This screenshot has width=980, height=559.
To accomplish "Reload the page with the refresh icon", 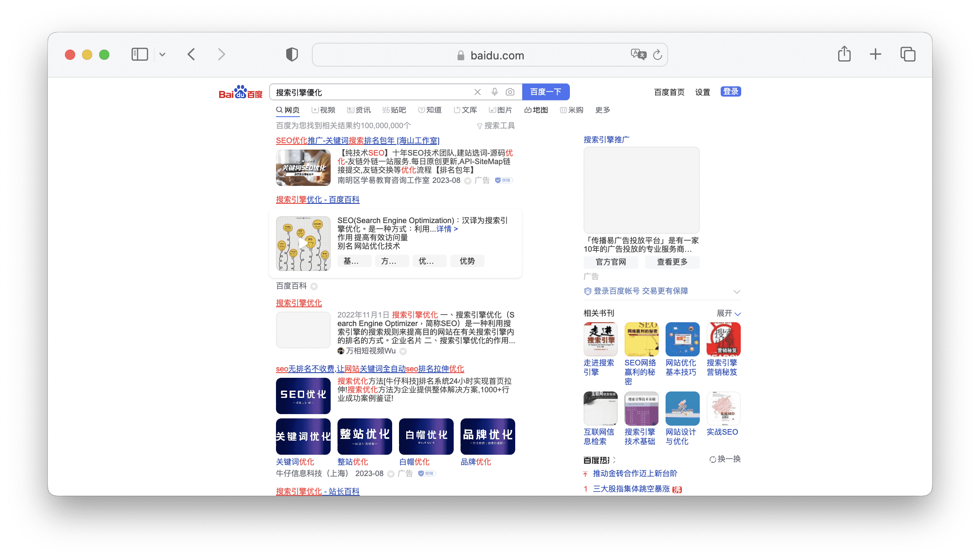I will pyautogui.click(x=657, y=54).
